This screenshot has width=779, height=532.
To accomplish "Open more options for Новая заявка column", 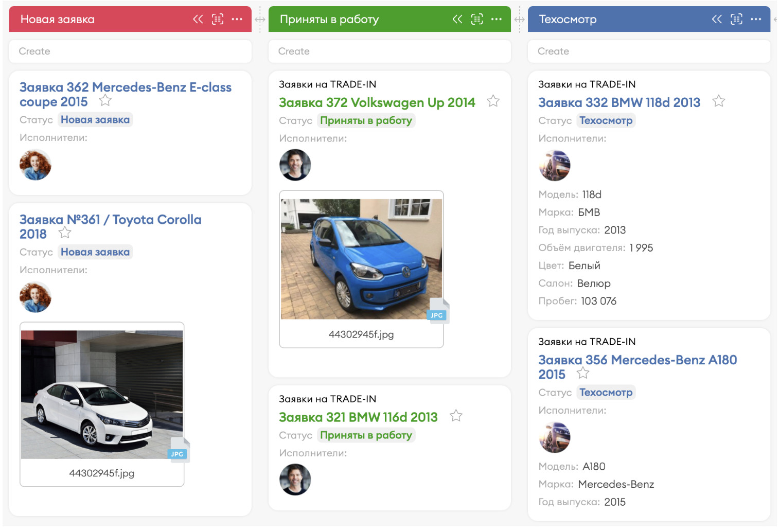I will [x=237, y=20].
